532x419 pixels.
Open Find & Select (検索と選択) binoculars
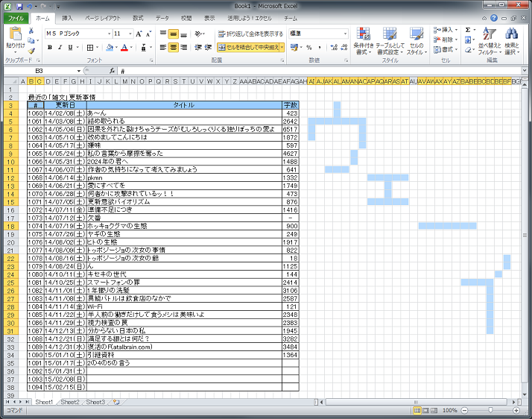click(512, 42)
